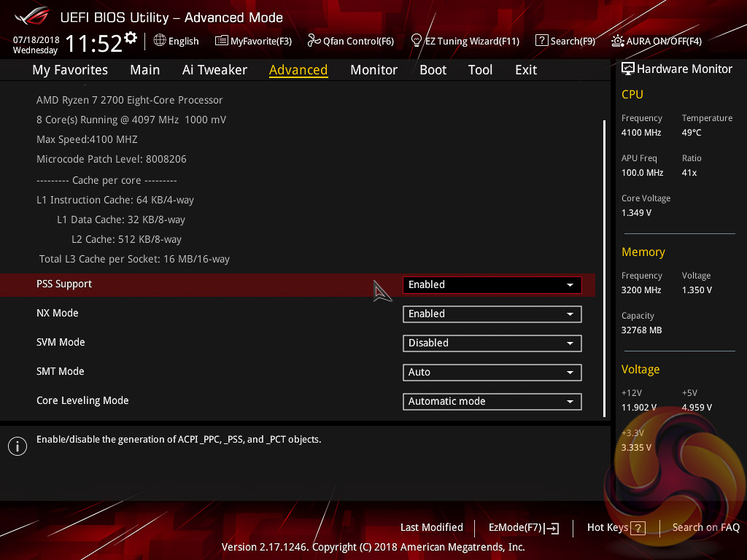Click the SMT Mode dropdown arrow
The image size is (747, 560).
(570, 373)
